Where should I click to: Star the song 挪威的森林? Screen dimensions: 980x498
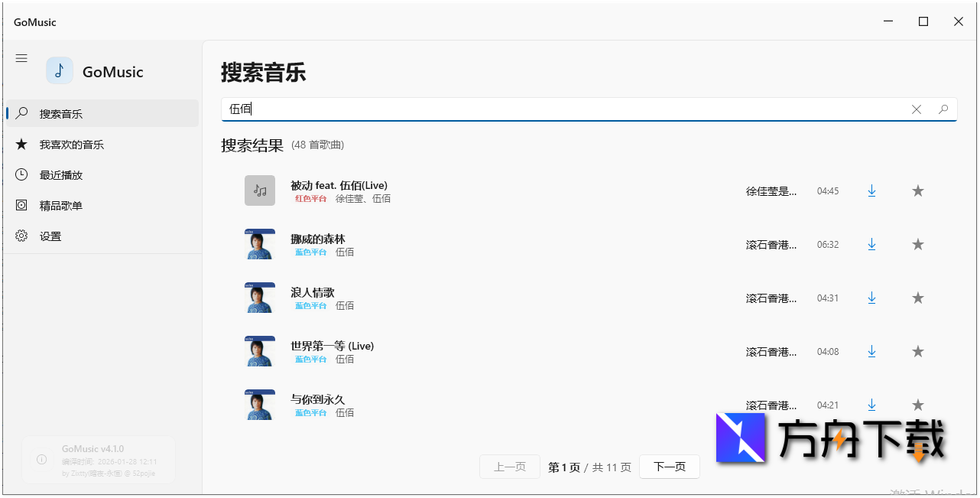(x=918, y=244)
